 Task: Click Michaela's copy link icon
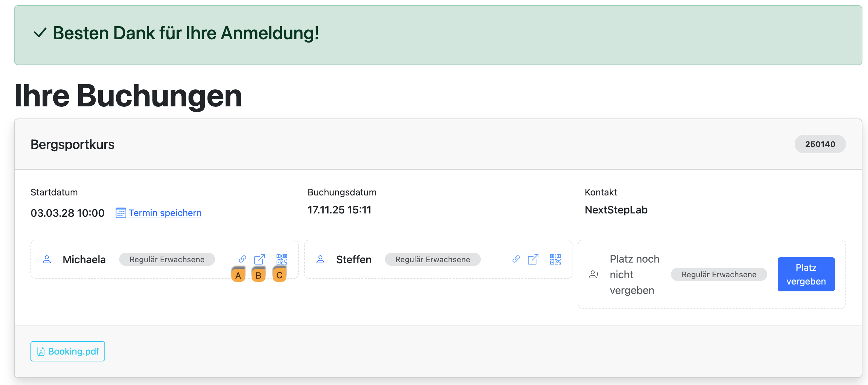click(x=242, y=259)
